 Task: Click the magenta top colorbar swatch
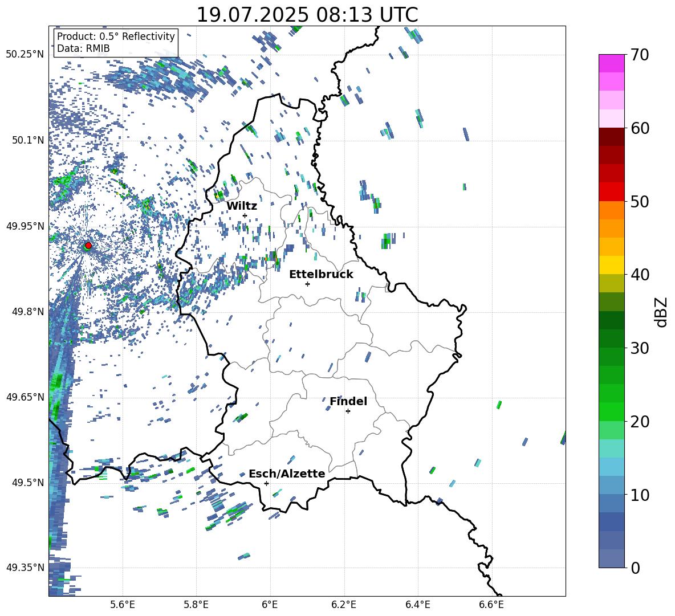click(x=611, y=63)
